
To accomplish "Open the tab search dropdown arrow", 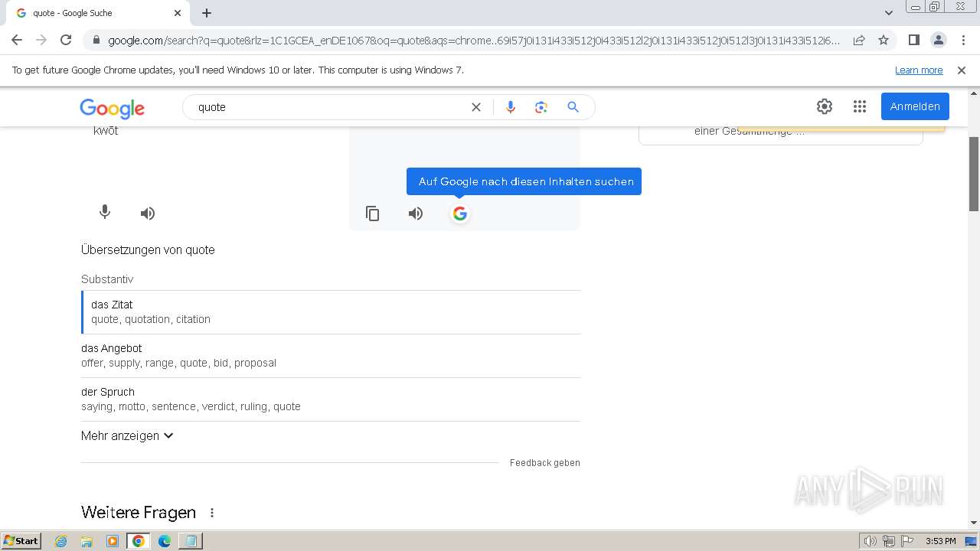I will tap(889, 13).
